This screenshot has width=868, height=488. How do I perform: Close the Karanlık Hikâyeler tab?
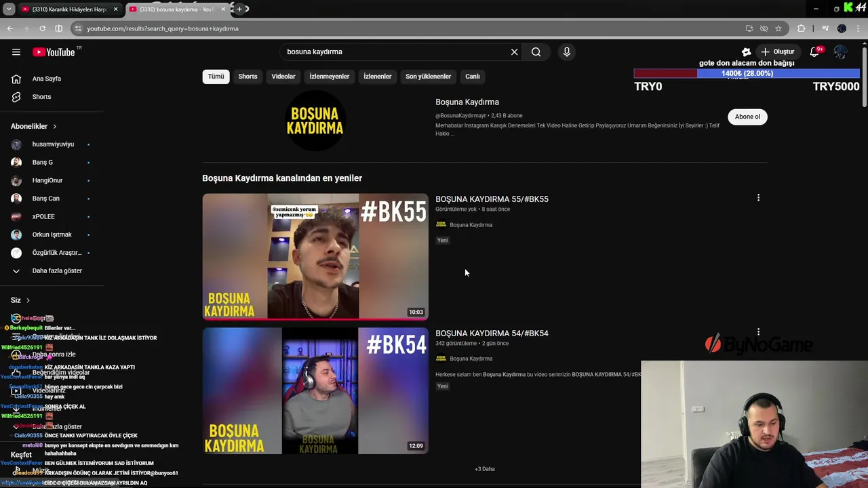pyautogui.click(x=115, y=9)
